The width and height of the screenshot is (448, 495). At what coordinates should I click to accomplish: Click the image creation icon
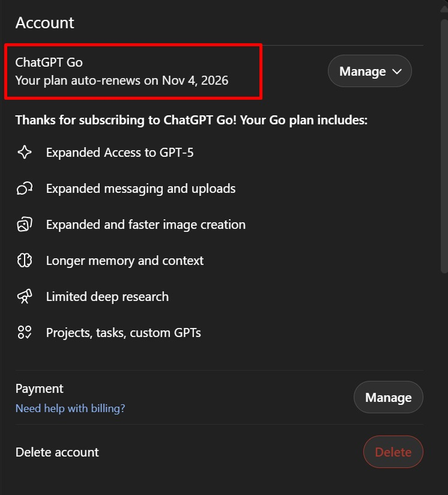tap(25, 225)
